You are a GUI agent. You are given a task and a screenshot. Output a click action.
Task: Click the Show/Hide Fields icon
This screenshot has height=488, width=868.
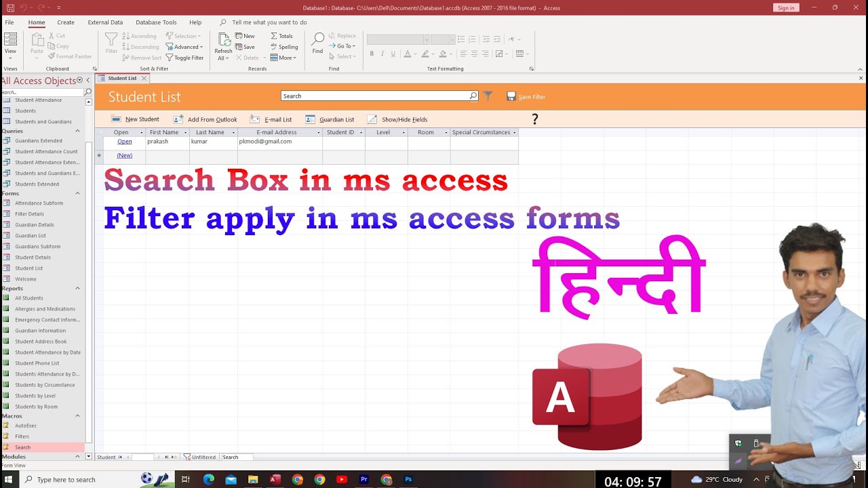(372, 119)
